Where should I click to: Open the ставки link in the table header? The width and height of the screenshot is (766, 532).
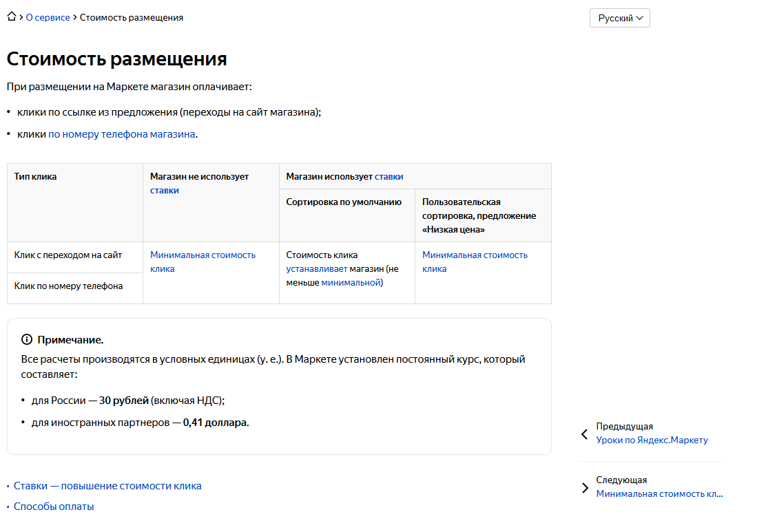click(x=388, y=175)
